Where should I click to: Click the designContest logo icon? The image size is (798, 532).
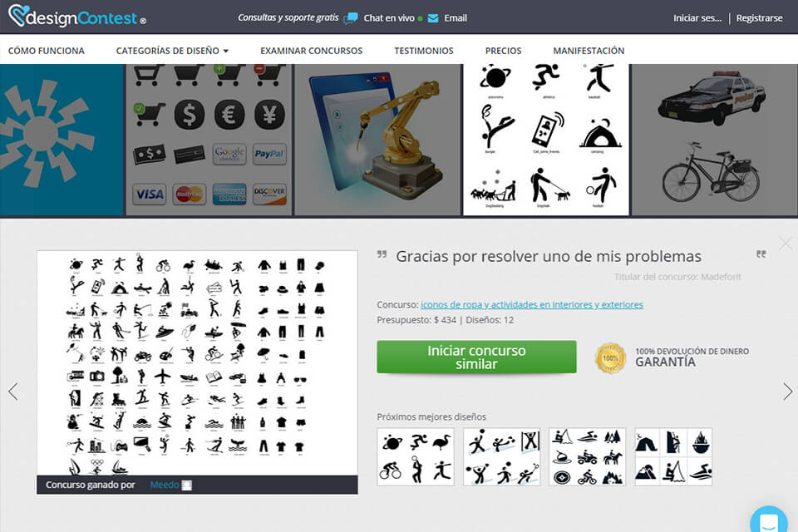[x=17, y=17]
